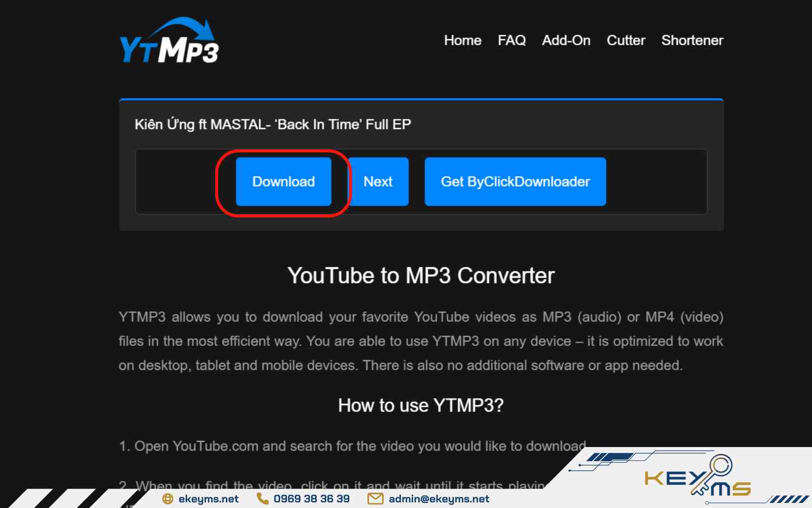Click the envelope icon beside admin@ekeyms.net

(375, 499)
